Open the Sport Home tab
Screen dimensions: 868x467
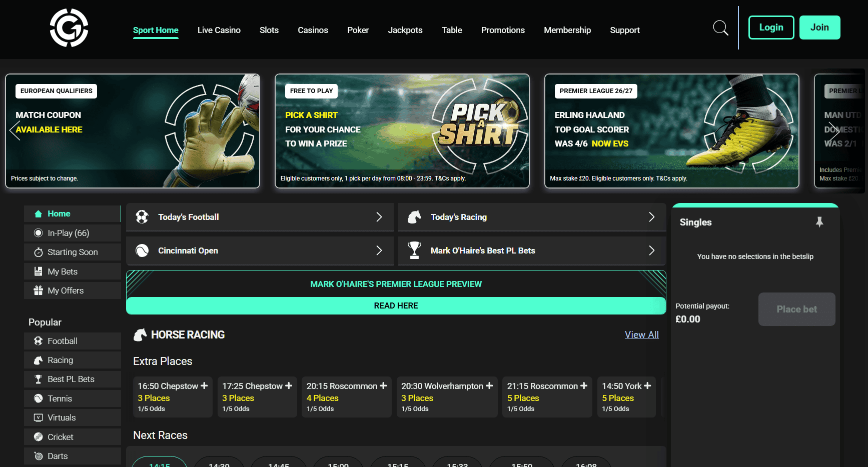[156, 30]
